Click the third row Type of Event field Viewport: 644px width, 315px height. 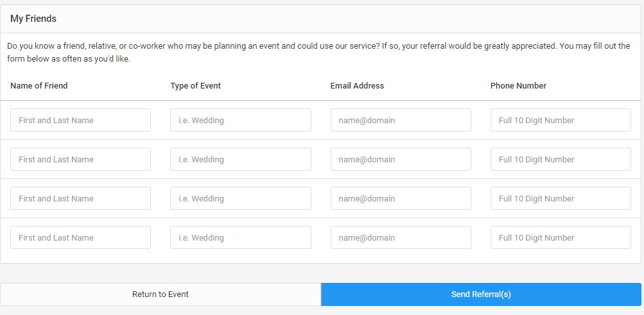[240, 198]
